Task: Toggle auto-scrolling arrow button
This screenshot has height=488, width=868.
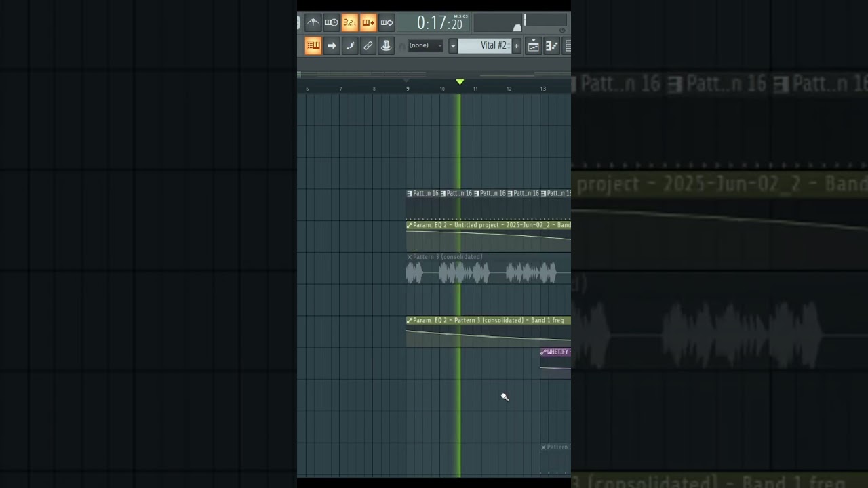Action: 332,45
